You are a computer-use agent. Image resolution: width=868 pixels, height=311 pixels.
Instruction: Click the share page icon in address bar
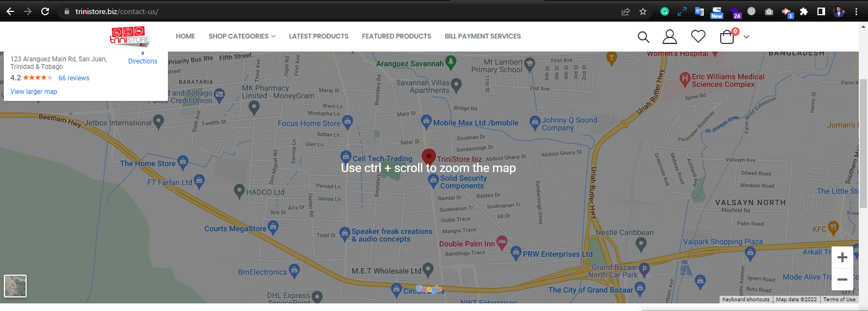(626, 11)
